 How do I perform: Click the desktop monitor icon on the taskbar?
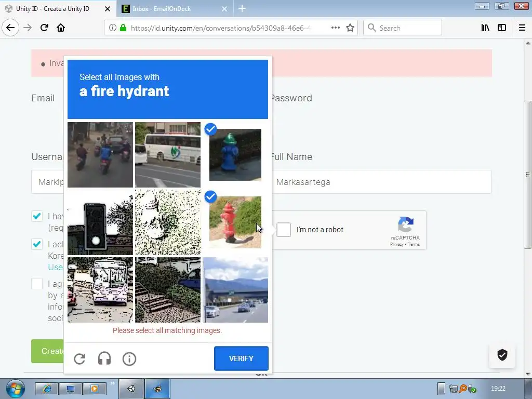click(x=71, y=389)
